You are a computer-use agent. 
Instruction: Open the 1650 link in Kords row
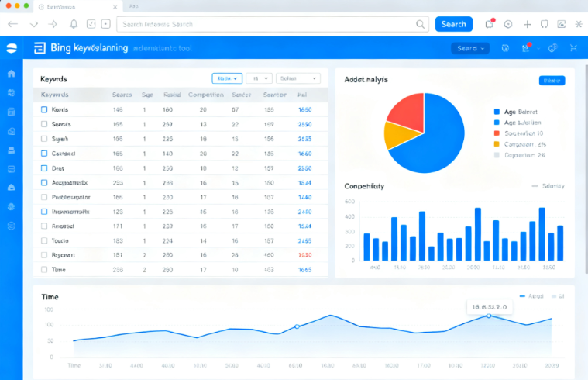[x=305, y=109]
